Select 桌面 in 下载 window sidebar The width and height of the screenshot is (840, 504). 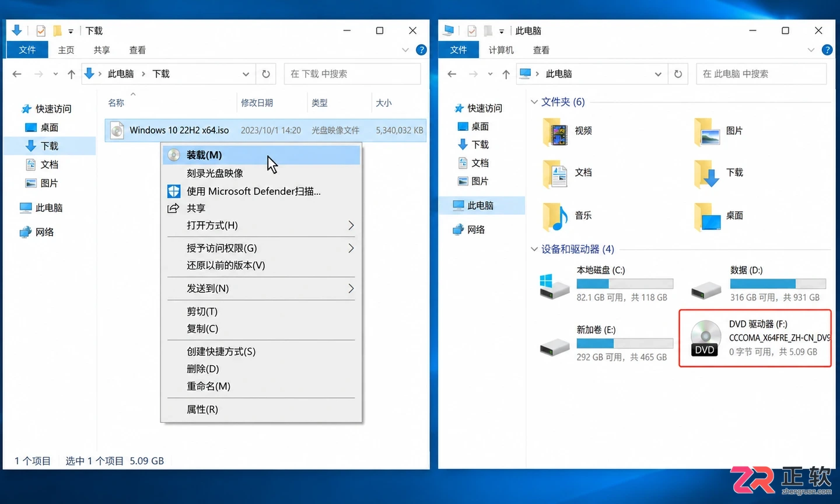(41, 128)
